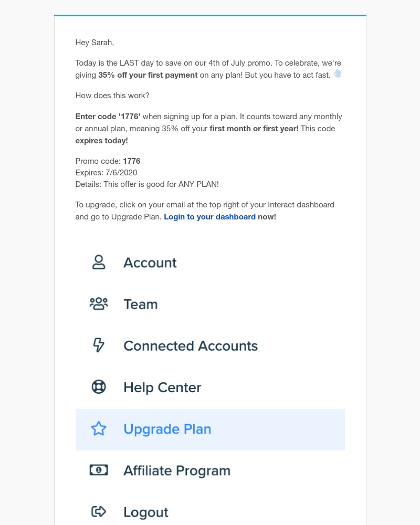420x525 pixels.
Task: Click the Upgrade Plan star icon
Action: click(99, 428)
